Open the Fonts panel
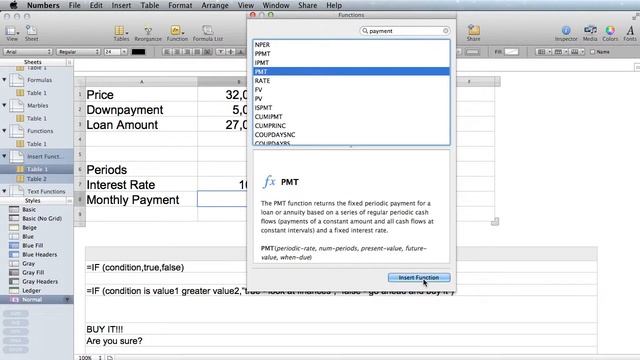Screen dimensions: 640x360 [630, 33]
